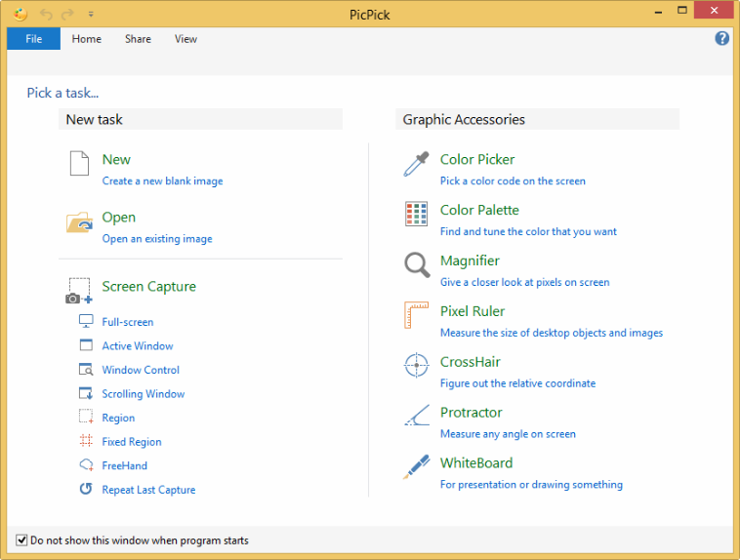740x560 pixels.
Task: Switch to the Share tab
Action: pyautogui.click(x=138, y=39)
